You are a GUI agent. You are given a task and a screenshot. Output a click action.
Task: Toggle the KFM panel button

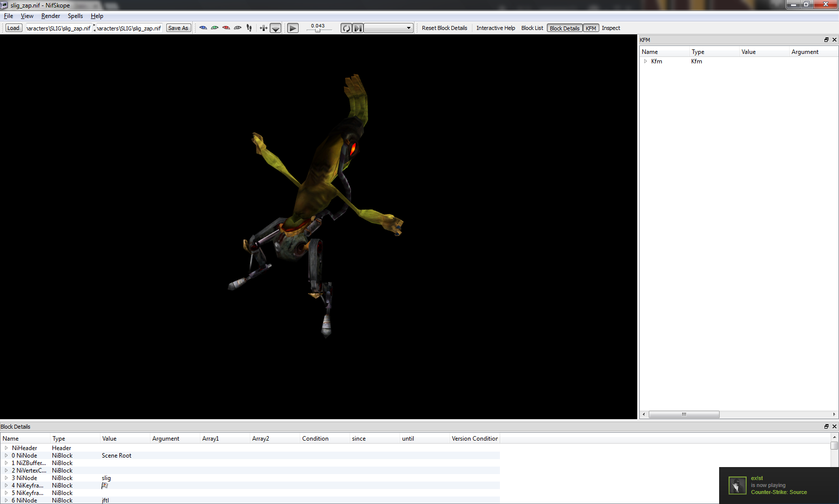coord(591,28)
